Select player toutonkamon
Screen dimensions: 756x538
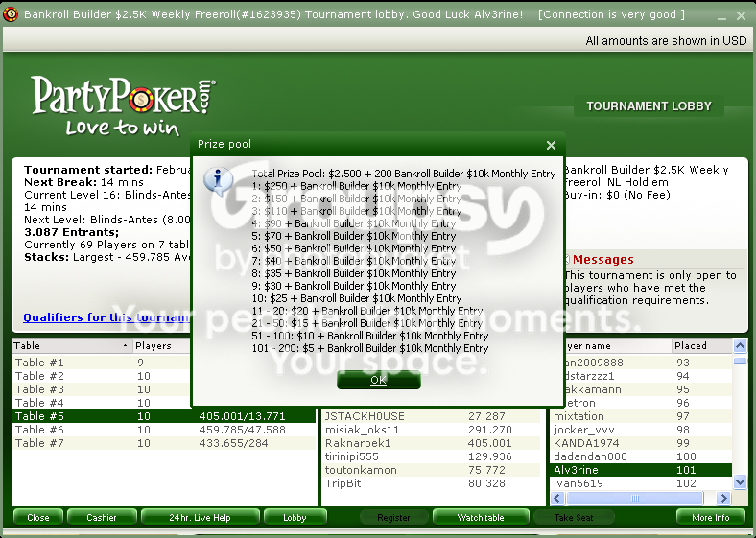[x=432, y=470]
